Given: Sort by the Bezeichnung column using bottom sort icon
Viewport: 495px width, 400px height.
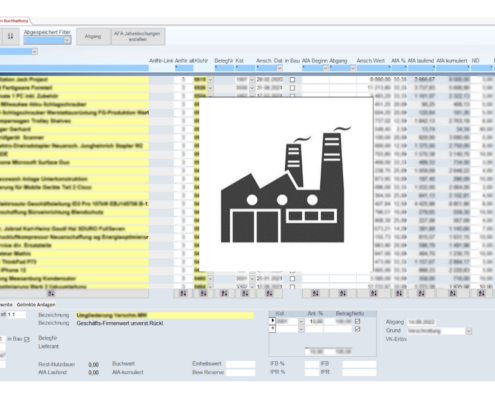Looking at the screenshot, I should click(x=51, y=293).
